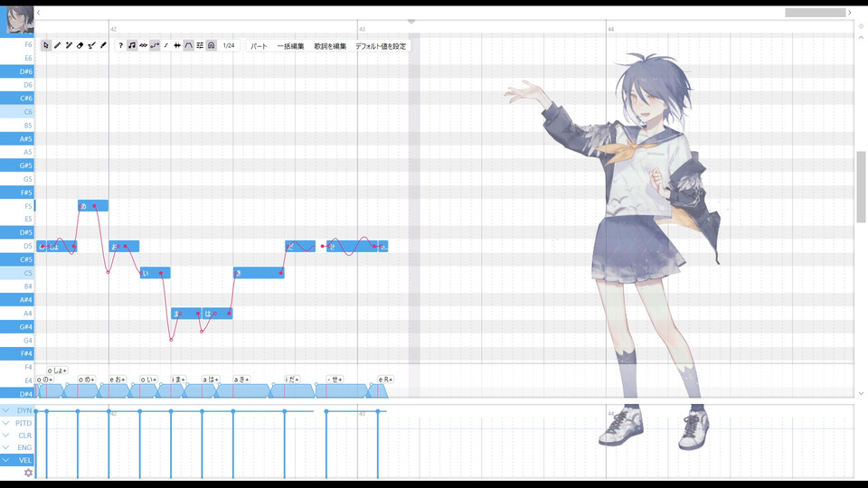Click the vertical scrollbar down arrow
The height and width of the screenshot is (488, 868).
(861, 393)
